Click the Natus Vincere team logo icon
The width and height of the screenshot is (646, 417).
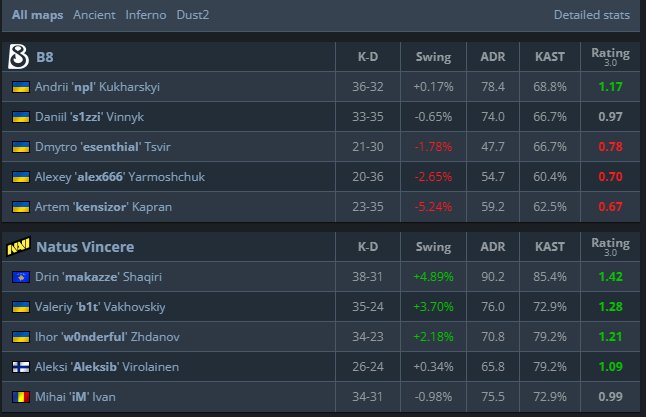click(18, 246)
